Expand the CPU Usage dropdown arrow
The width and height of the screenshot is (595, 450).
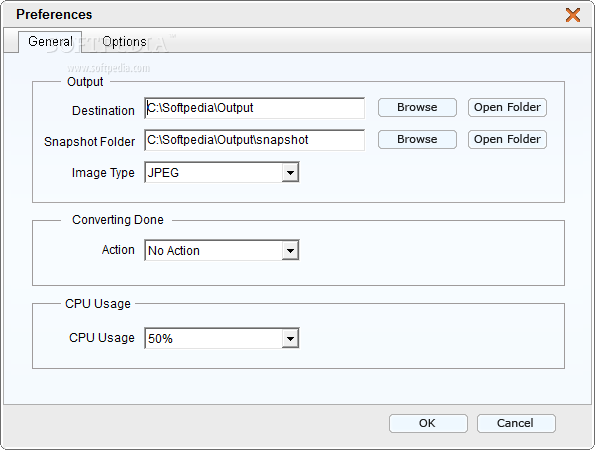pyautogui.click(x=290, y=338)
